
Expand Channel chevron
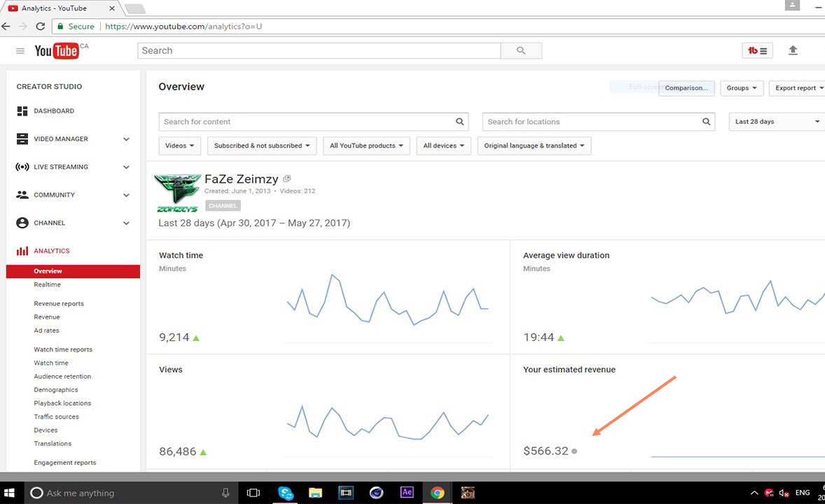click(x=126, y=223)
